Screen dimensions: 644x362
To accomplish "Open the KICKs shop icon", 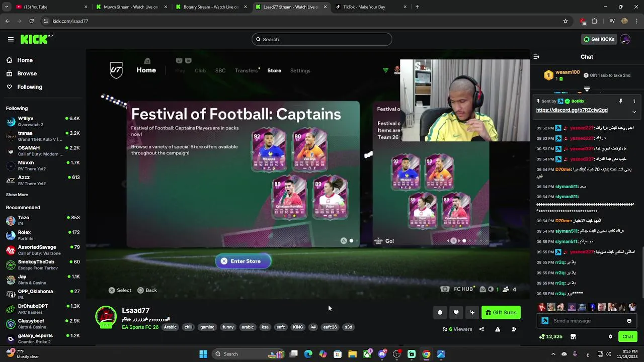I will point(573,336).
